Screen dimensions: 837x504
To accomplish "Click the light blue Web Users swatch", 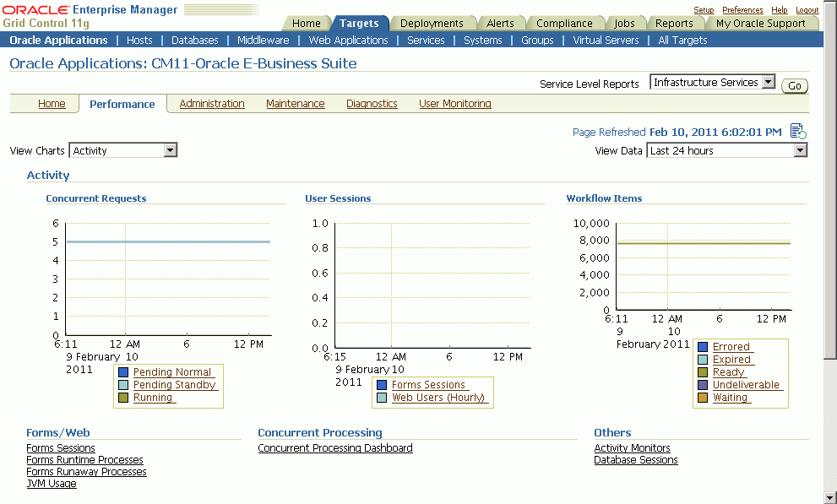I will (382, 398).
